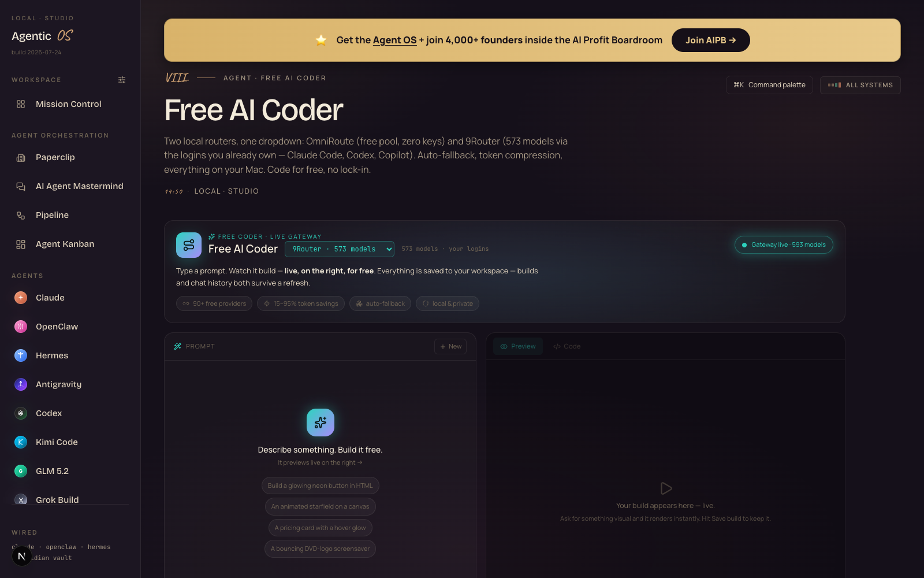Choose 'A bouncing DVD-logo screensaver' suggestion
Image resolution: width=924 pixels, height=578 pixels.
(x=320, y=549)
